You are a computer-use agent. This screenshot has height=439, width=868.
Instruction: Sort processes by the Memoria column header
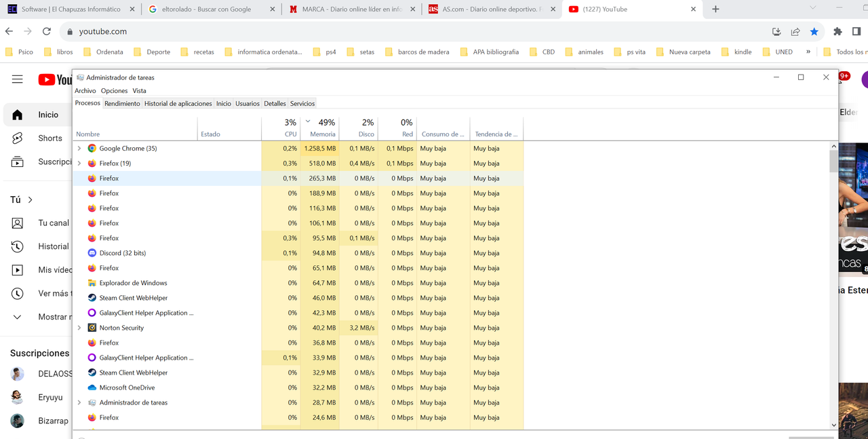coord(320,128)
